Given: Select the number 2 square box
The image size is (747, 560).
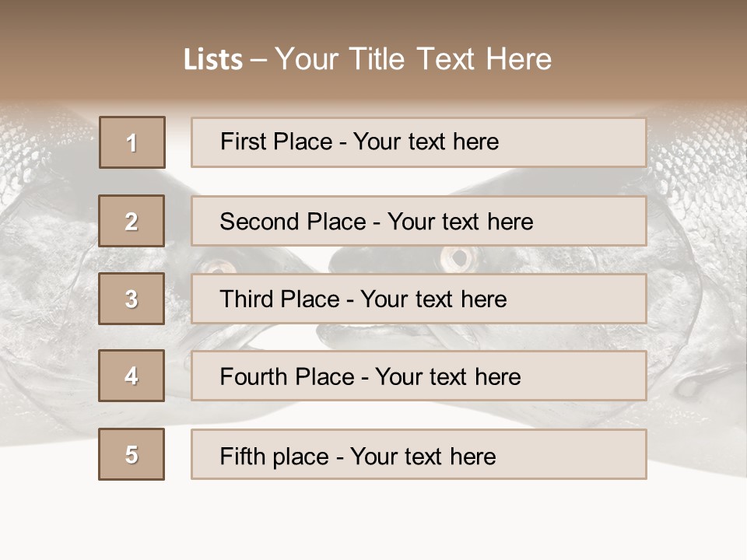Looking at the screenshot, I should point(132,221).
